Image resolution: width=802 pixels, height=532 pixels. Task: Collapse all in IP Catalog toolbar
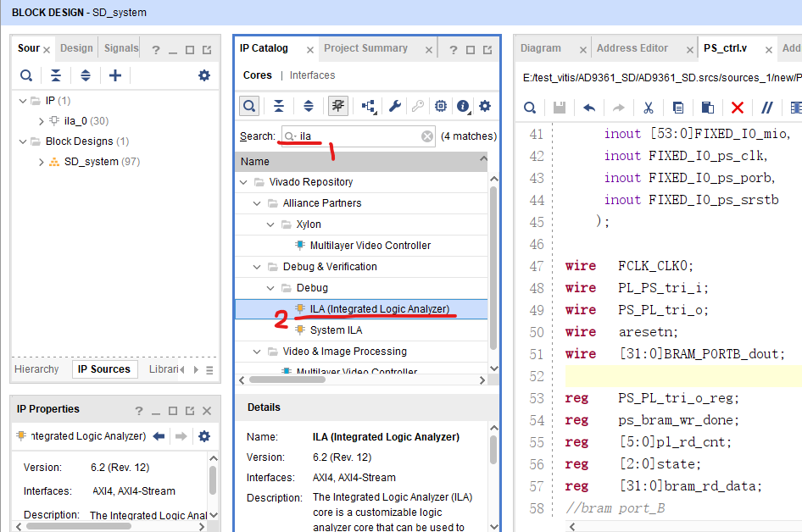279,106
